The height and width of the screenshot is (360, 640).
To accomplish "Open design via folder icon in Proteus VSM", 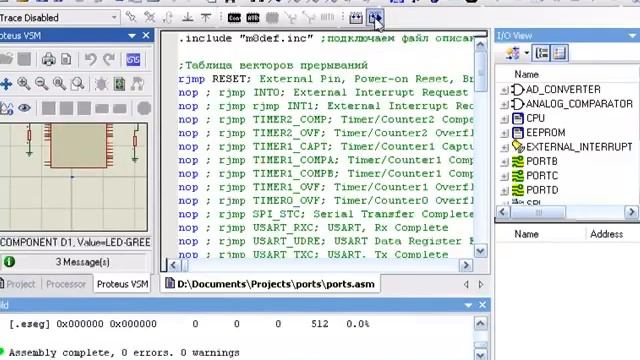I will pyautogui.click(x=6, y=59).
